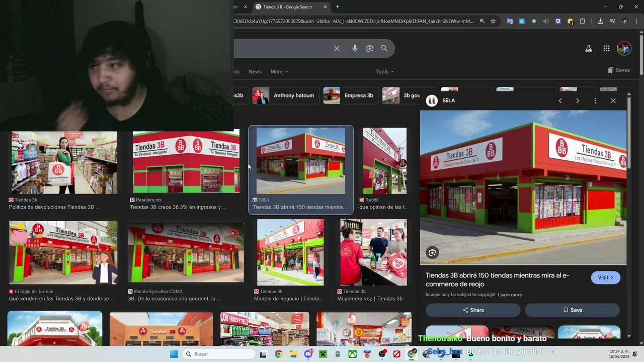Open more options in SiiLA preview panel
The width and height of the screenshot is (644, 362).
(x=595, y=101)
